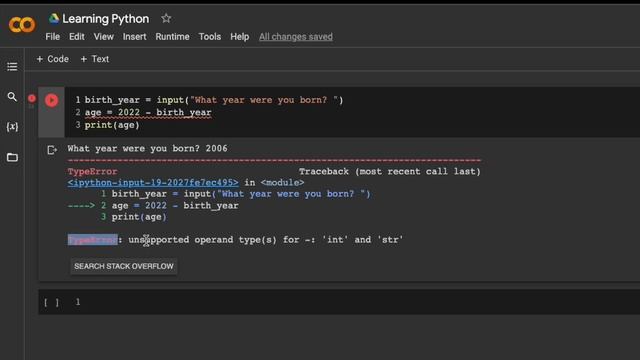This screenshot has height=360, width=640.
Task: Click Search Stack Overflow button
Action: 124,266
